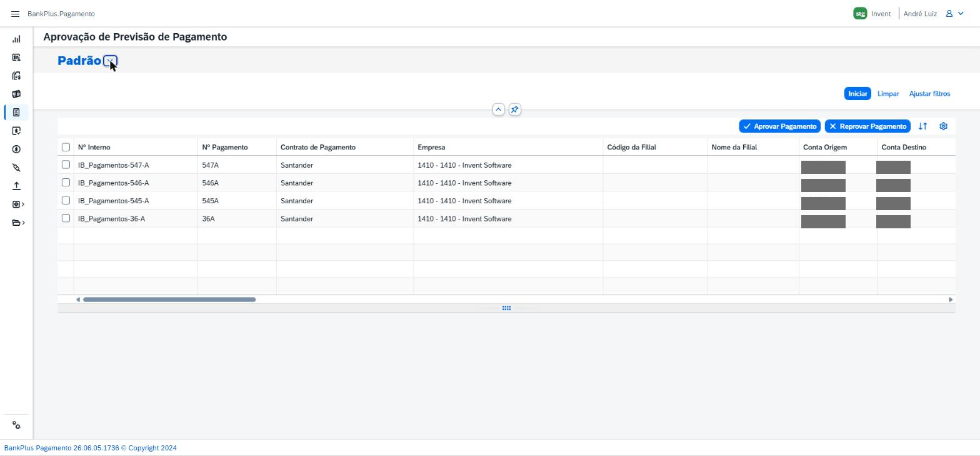Open the hamburger navigation menu
Viewport: 980px width, 456px height.
(16, 14)
